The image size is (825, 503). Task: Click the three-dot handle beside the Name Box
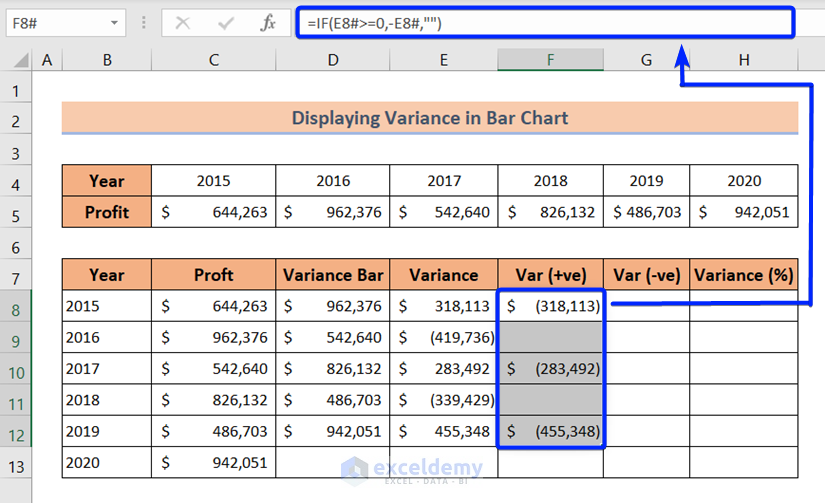click(x=143, y=23)
